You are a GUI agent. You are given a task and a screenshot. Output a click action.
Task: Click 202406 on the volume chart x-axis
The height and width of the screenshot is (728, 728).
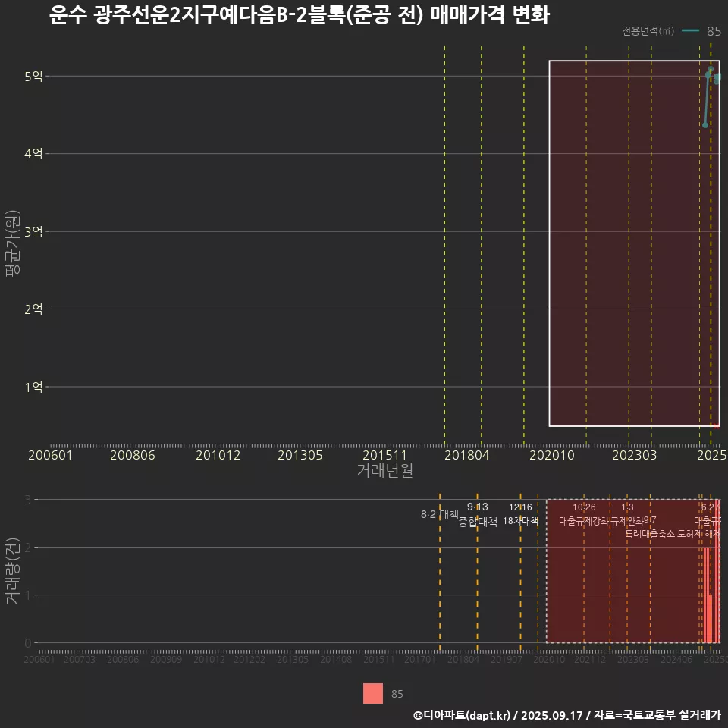(x=676, y=659)
